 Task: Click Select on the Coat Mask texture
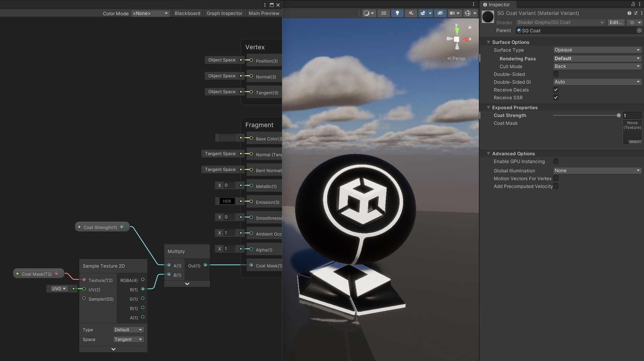pyautogui.click(x=635, y=142)
